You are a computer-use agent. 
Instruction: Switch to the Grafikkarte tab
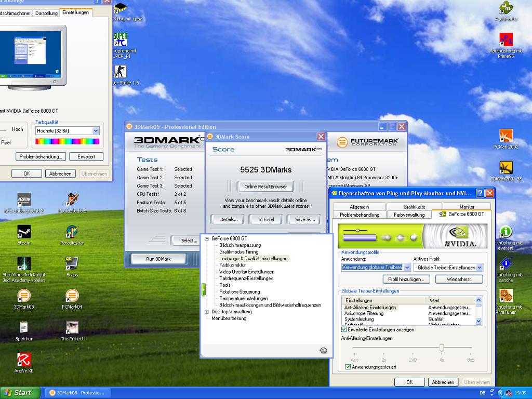tap(414, 207)
